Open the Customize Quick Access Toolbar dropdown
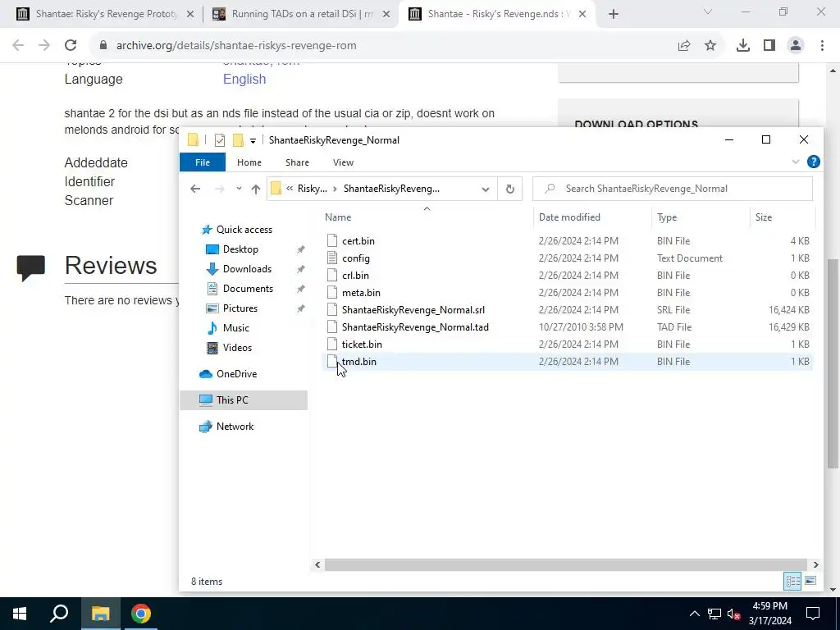840x630 pixels. pyautogui.click(x=253, y=141)
